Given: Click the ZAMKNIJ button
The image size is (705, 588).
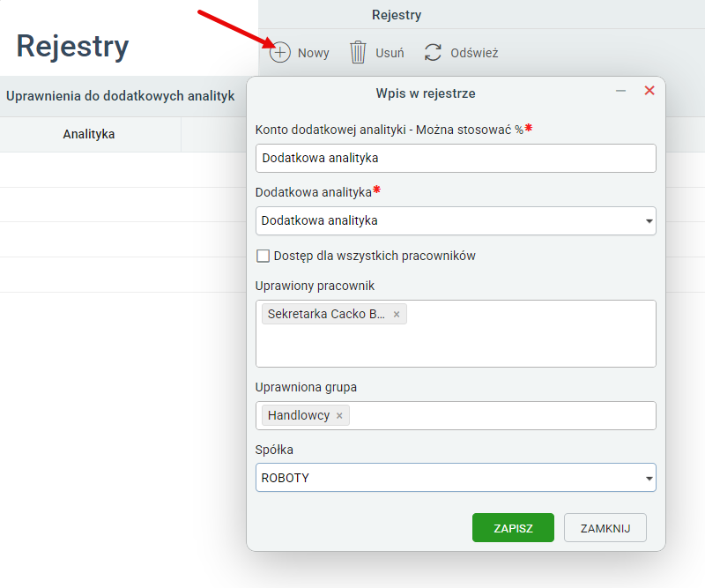Looking at the screenshot, I should (x=605, y=528).
